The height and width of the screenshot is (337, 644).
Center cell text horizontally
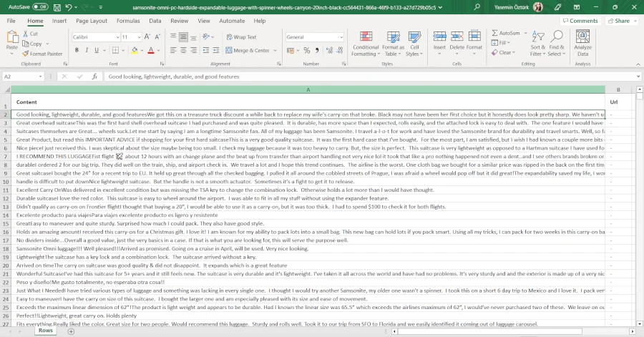(x=183, y=50)
